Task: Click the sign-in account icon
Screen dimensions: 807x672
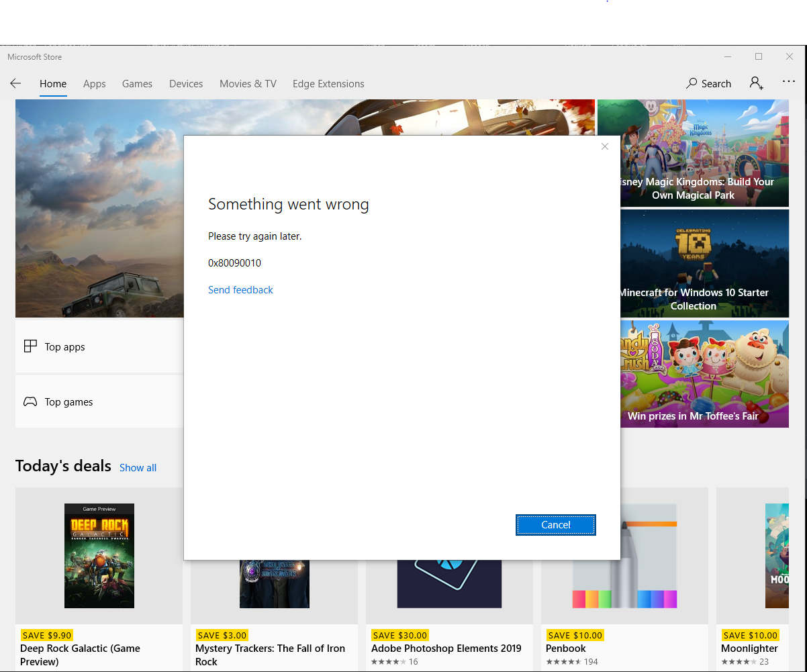Action: 757,83
